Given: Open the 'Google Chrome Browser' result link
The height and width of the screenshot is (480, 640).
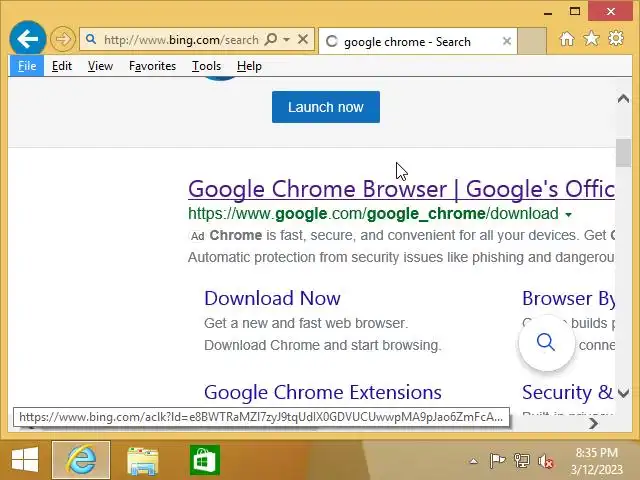Looking at the screenshot, I should click(x=401, y=189).
